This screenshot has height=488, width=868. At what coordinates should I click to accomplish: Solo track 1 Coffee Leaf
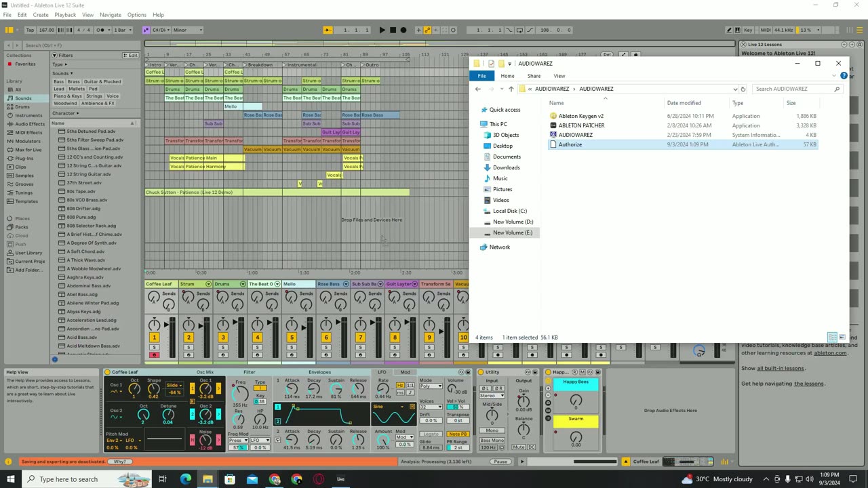[154, 347]
